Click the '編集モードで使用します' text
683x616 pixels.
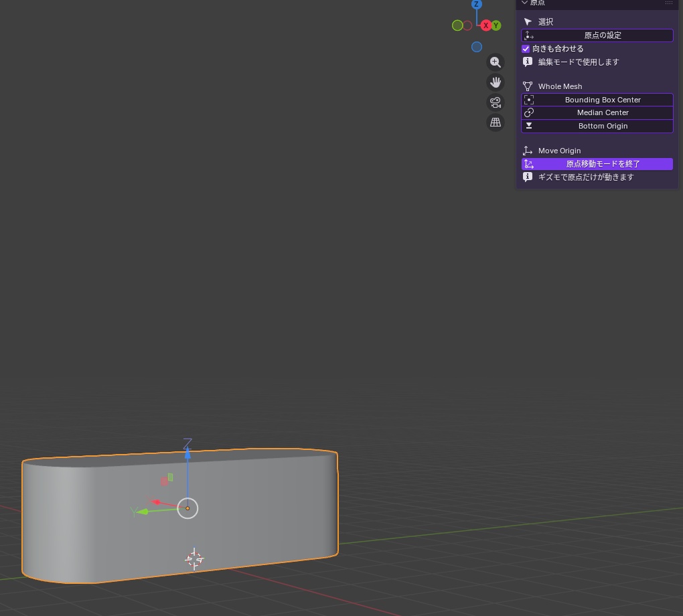(x=579, y=62)
